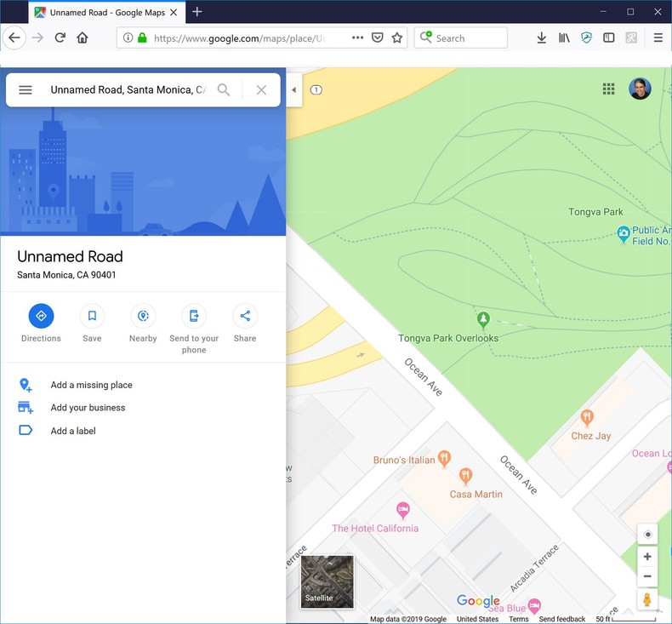The height and width of the screenshot is (624, 672).
Task: Clear the Maps search box with X
Action: tap(261, 89)
